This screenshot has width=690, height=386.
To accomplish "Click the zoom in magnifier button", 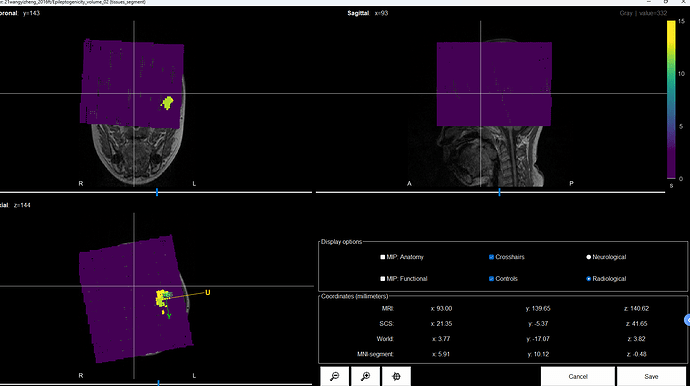I will [365, 376].
